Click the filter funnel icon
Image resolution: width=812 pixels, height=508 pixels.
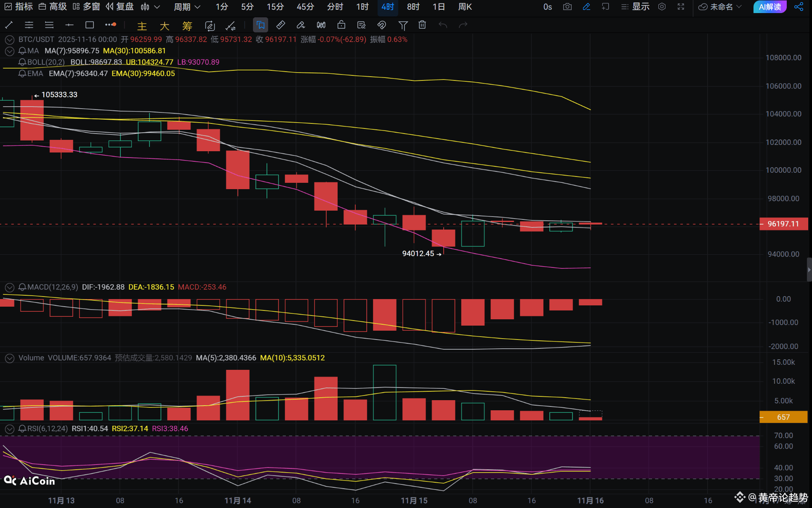[x=402, y=25]
